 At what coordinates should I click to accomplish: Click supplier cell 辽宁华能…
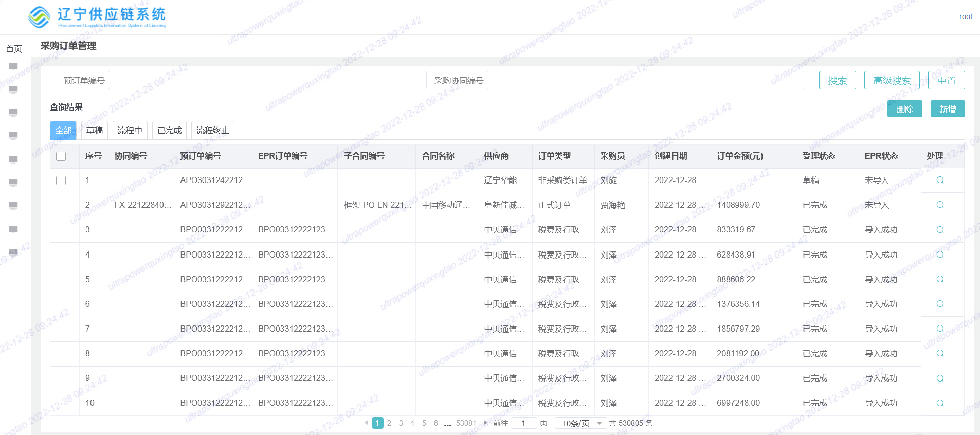[x=504, y=180]
